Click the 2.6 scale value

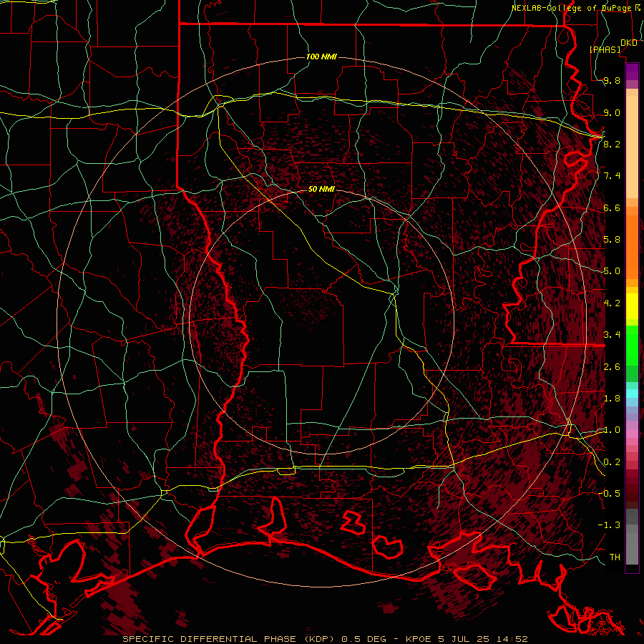click(612, 367)
